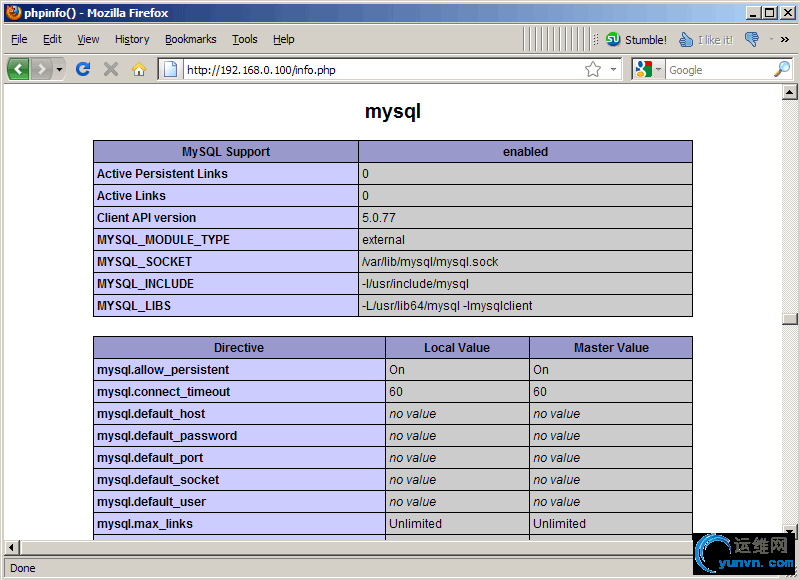This screenshot has width=800, height=580.
Task: Click the 'Active Persistent Links' row label
Action: [x=162, y=174]
